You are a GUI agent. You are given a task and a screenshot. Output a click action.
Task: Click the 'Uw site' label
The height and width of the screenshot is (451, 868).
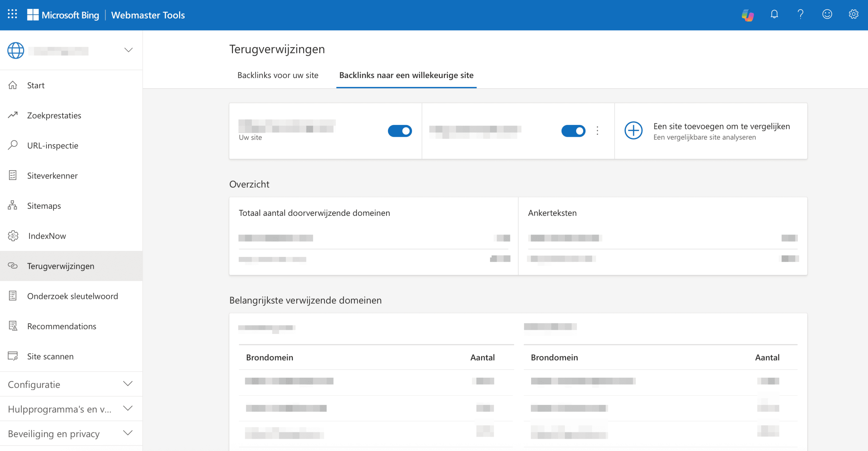250,137
